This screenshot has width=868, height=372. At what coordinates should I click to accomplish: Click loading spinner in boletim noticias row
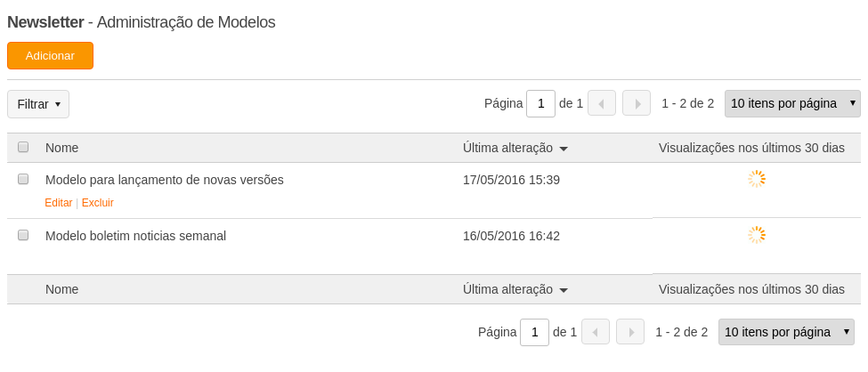point(756,235)
